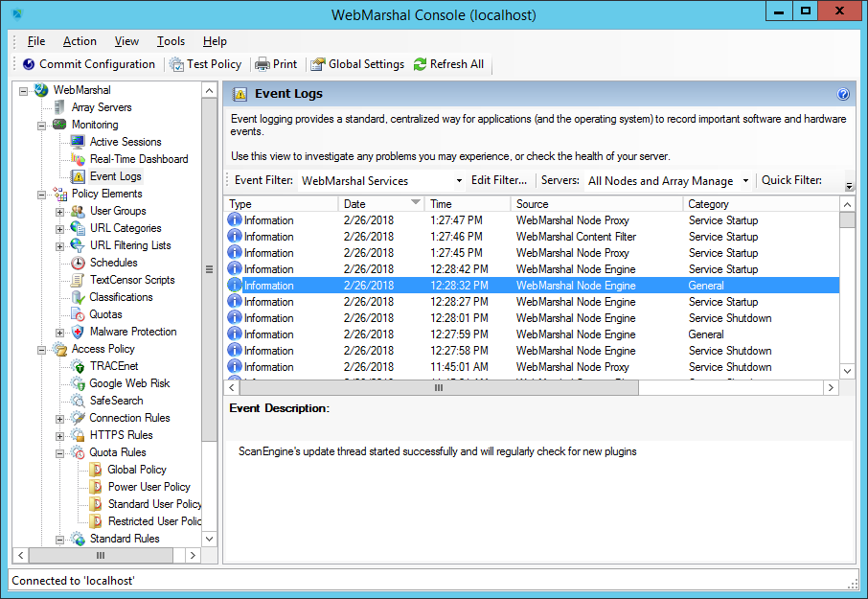868x599 pixels.
Task: Click the blue help icon in Event Logs header
Action: click(843, 95)
